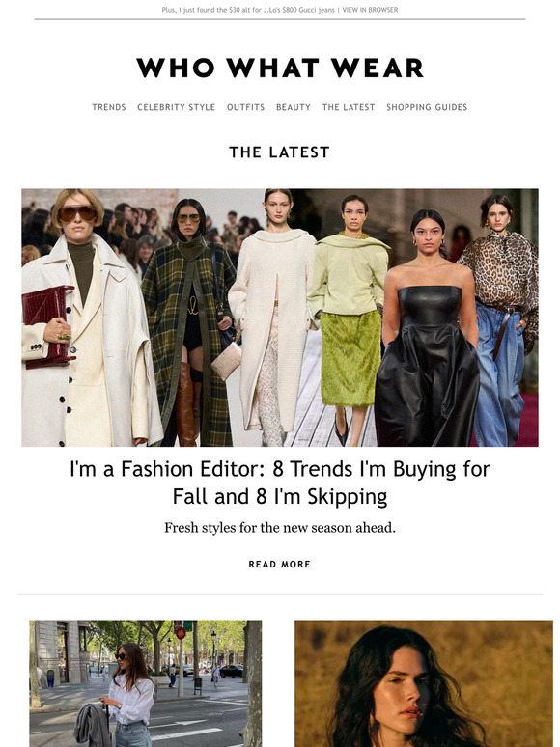Select Outfits in the navigation bar
This screenshot has width=560, height=747.
coord(245,107)
